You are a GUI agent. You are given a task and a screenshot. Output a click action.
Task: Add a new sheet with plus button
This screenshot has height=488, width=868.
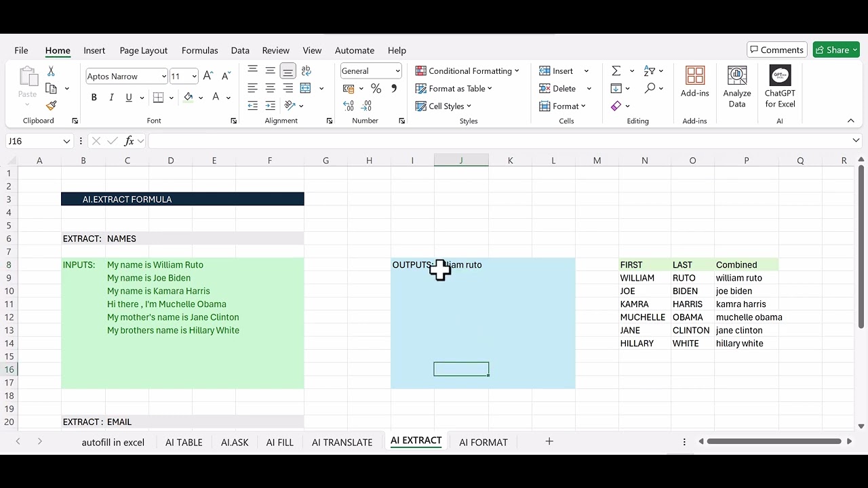click(549, 441)
